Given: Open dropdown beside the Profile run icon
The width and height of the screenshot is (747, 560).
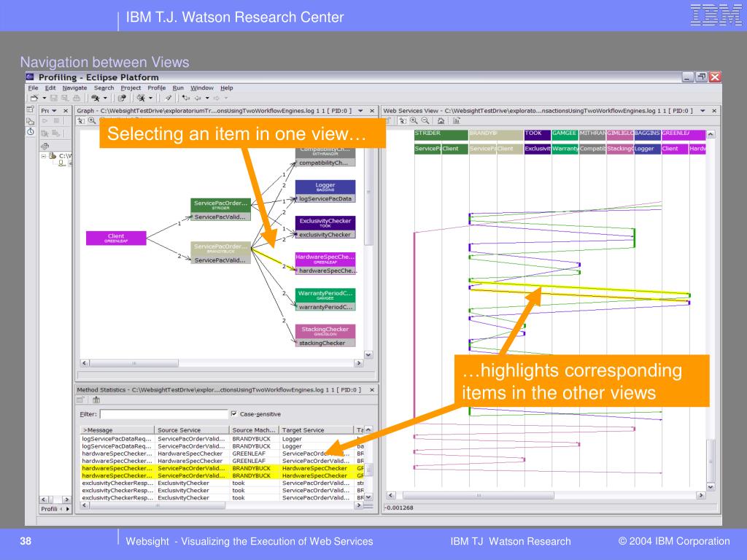Looking at the screenshot, I should coord(105,98).
